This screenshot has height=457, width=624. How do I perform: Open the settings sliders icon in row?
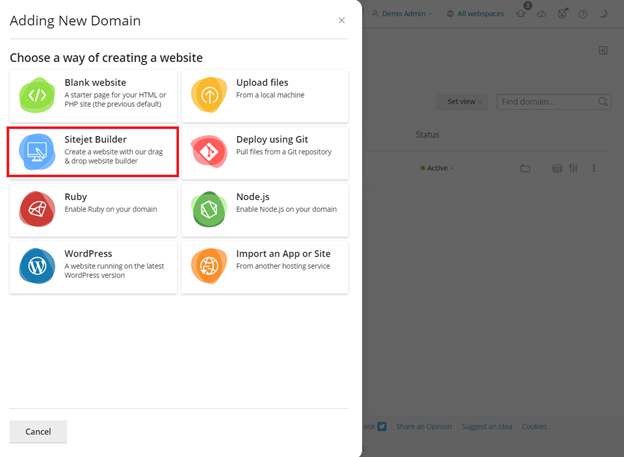click(x=573, y=168)
